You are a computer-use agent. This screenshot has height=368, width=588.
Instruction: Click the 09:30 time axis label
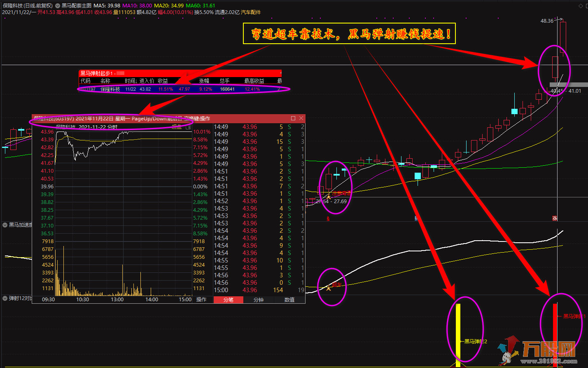pyautogui.click(x=48, y=300)
